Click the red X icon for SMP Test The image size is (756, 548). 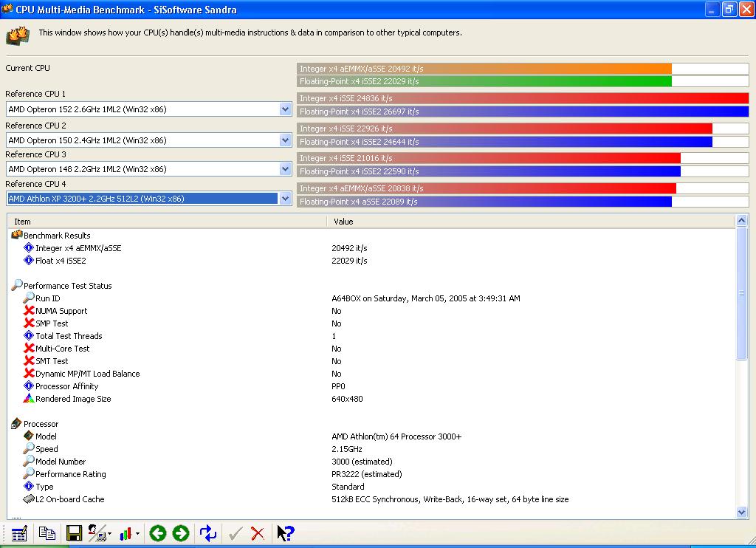point(29,323)
